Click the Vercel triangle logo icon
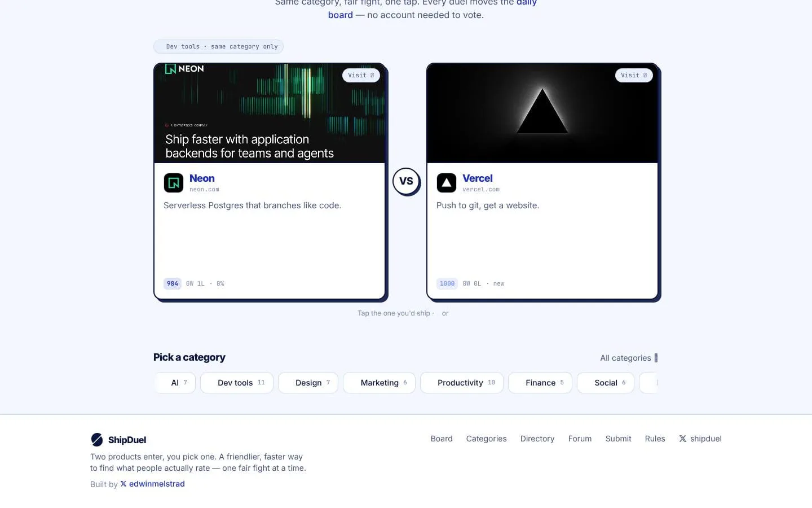The width and height of the screenshot is (812, 508). click(x=447, y=183)
